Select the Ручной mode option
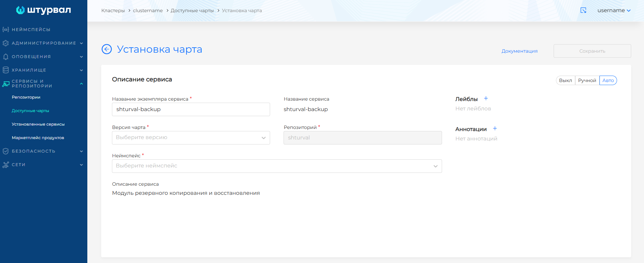Viewport: 644px width, 263px height. tap(587, 80)
